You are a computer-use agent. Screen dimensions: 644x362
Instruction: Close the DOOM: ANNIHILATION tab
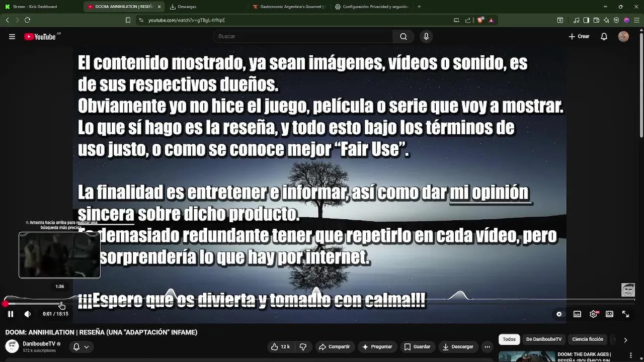click(x=159, y=7)
